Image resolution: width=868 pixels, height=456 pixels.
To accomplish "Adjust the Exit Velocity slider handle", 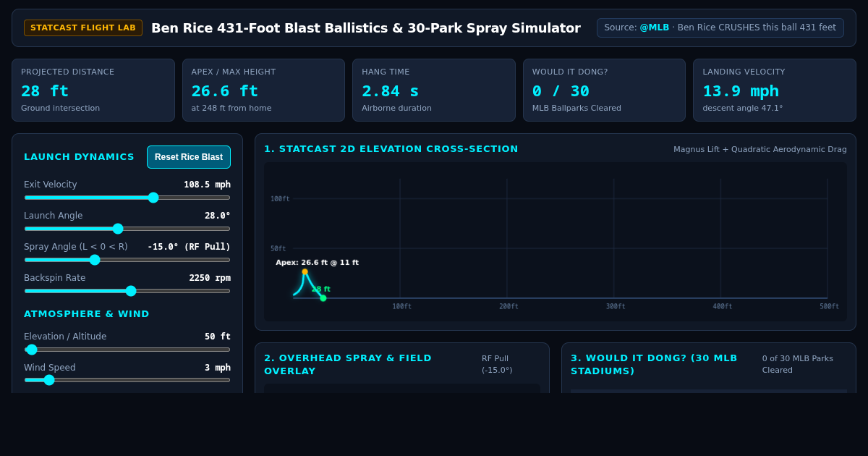I will pyautogui.click(x=153, y=198).
